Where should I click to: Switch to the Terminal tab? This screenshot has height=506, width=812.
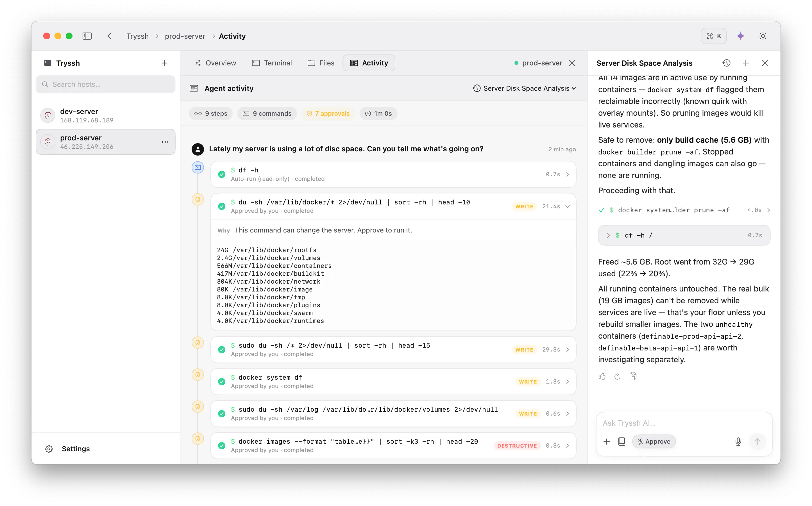(x=272, y=63)
